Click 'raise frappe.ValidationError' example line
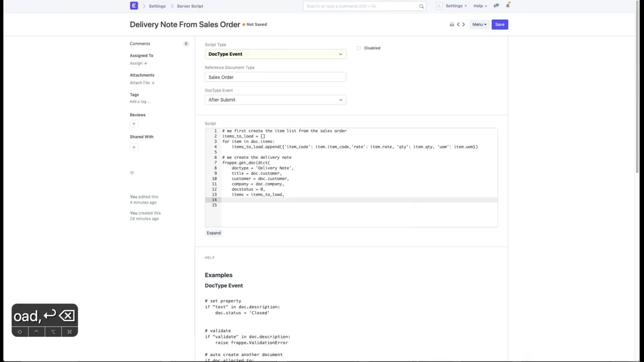This screenshot has height=362, width=644. 252,342
